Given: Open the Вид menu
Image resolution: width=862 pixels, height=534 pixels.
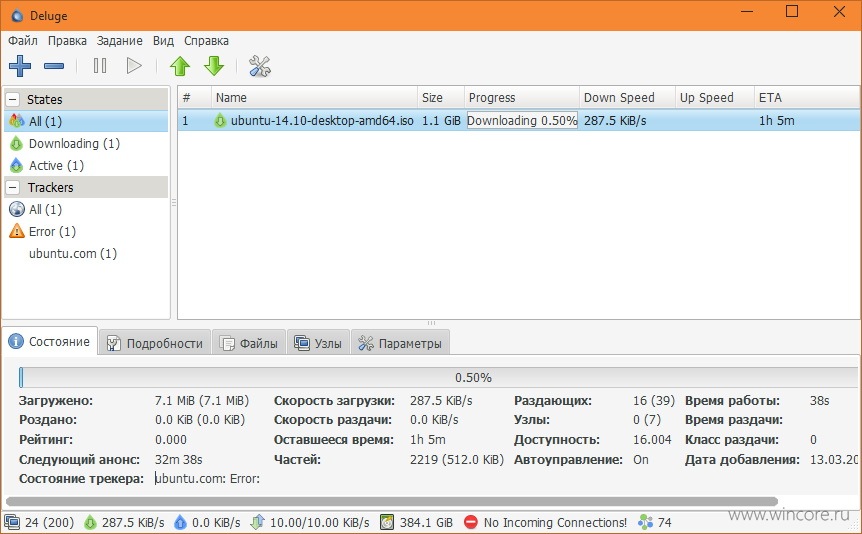Looking at the screenshot, I should (x=163, y=41).
